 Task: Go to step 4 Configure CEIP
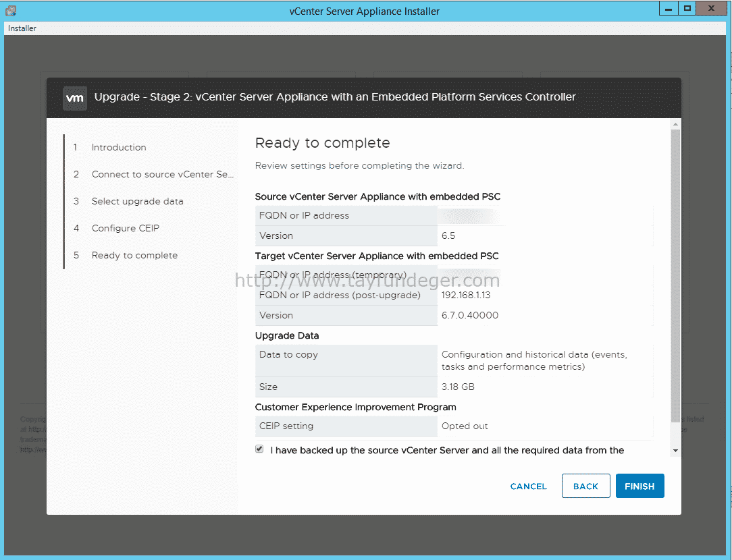point(125,229)
